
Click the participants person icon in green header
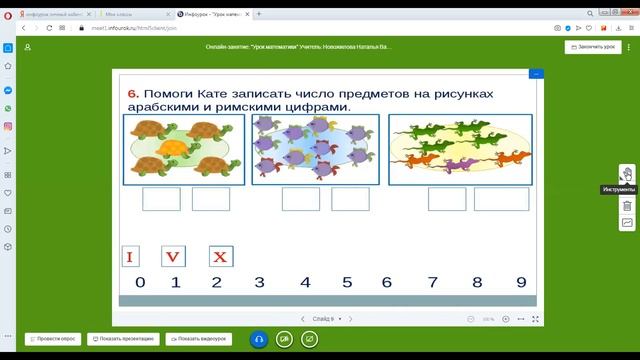[x=28, y=47]
